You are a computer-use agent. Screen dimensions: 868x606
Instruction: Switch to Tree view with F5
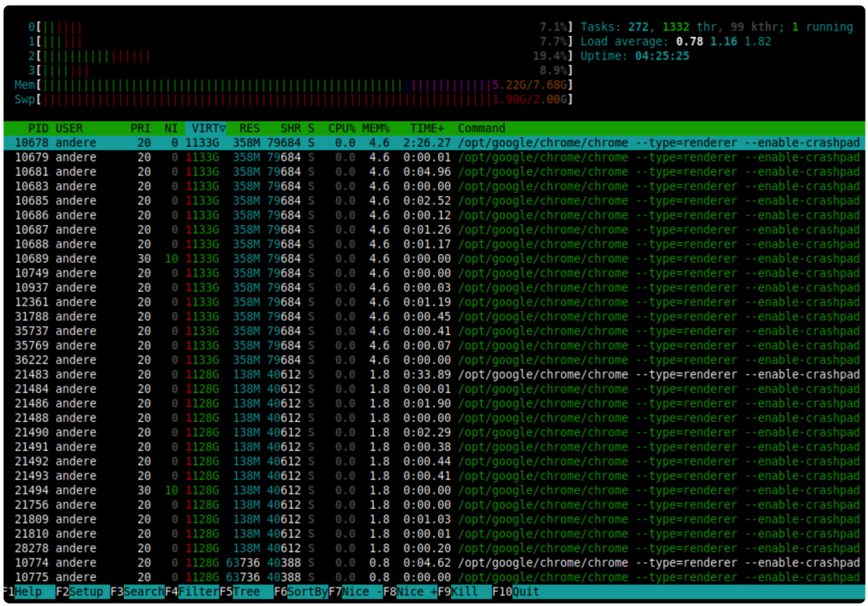click(247, 592)
